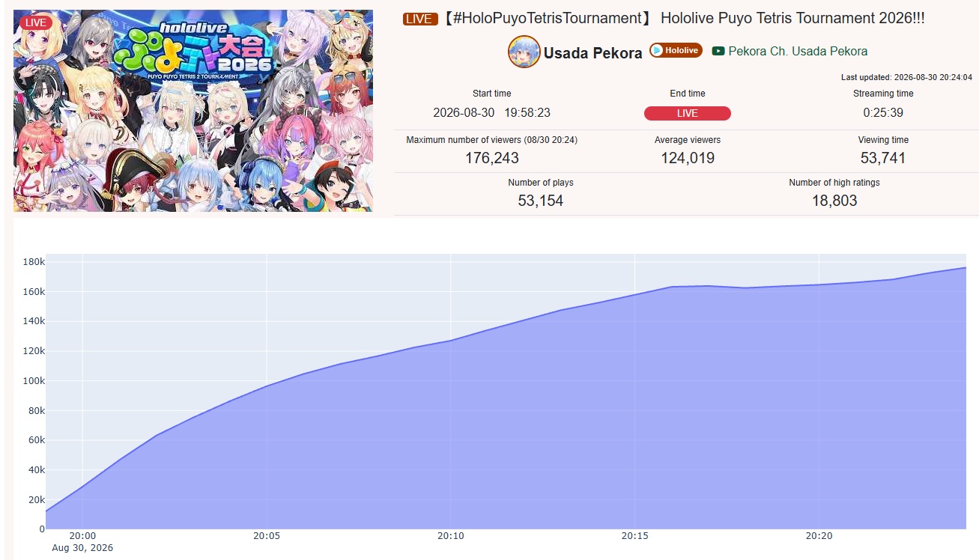The width and height of the screenshot is (979, 560).
Task: Click the red LIVE pill under End time
Action: (688, 114)
